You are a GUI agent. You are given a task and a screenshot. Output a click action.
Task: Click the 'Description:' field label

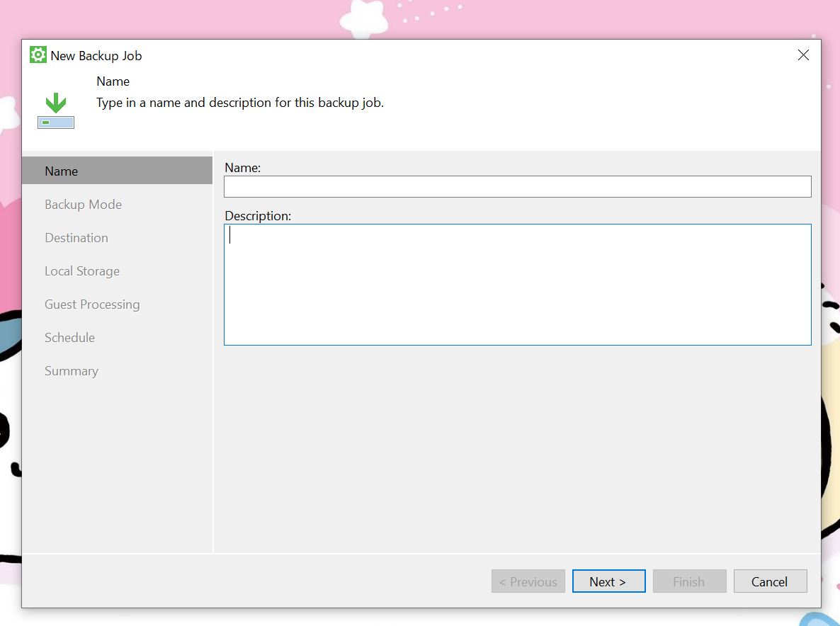[x=258, y=216]
